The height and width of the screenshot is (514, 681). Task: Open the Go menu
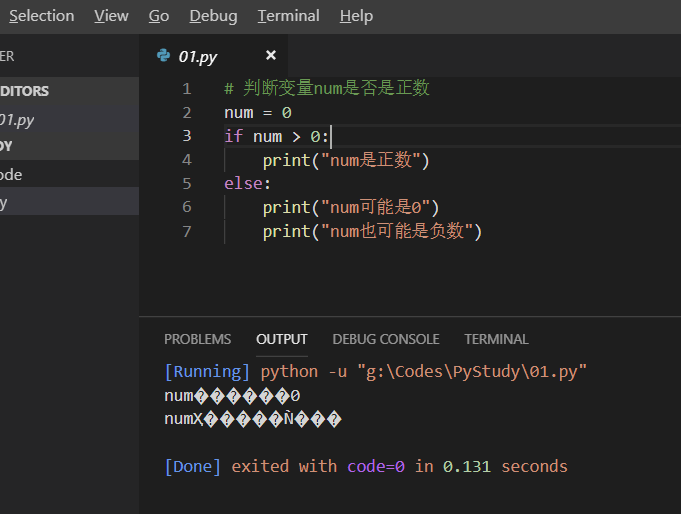(x=159, y=16)
